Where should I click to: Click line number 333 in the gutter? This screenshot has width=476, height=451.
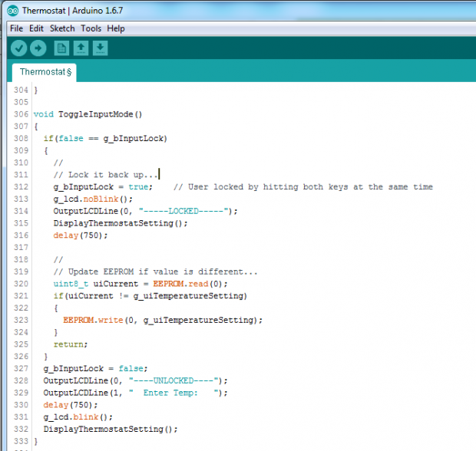click(x=21, y=441)
